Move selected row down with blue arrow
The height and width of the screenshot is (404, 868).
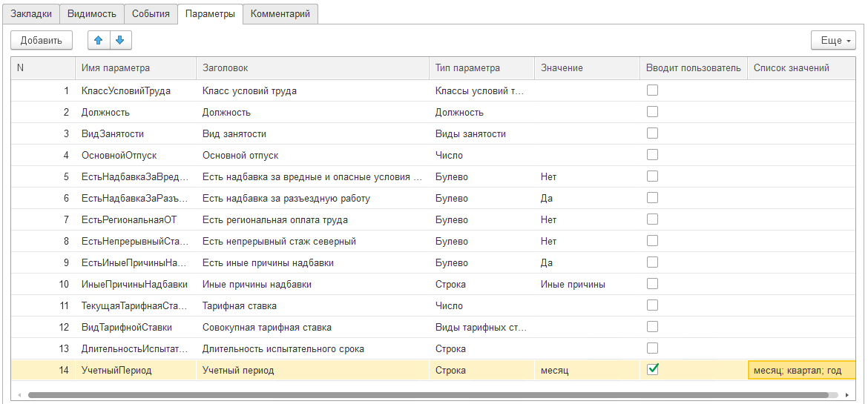(120, 40)
